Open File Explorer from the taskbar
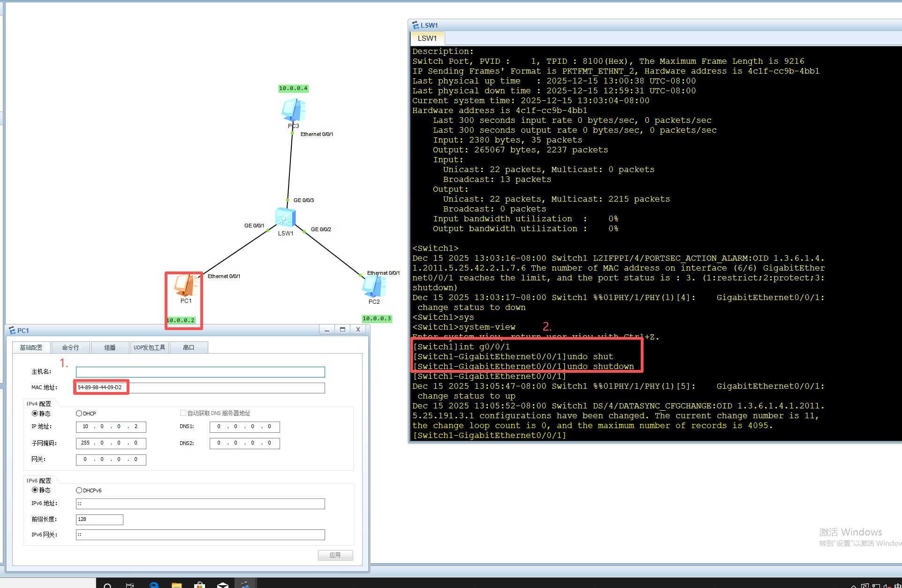 pyautogui.click(x=176, y=584)
